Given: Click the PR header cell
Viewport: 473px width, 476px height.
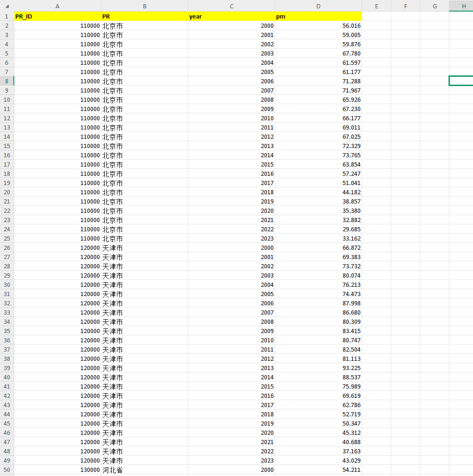Looking at the screenshot, I should pyautogui.click(x=144, y=16).
